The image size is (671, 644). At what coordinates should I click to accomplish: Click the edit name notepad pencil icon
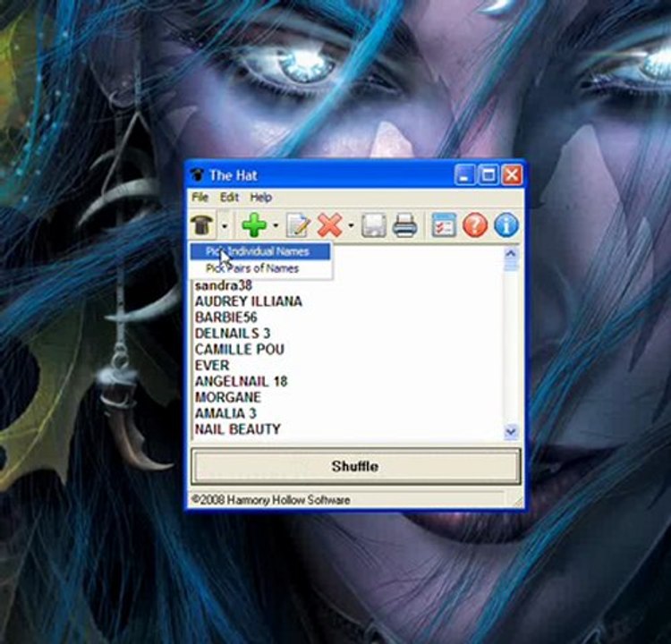(x=298, y=225)
